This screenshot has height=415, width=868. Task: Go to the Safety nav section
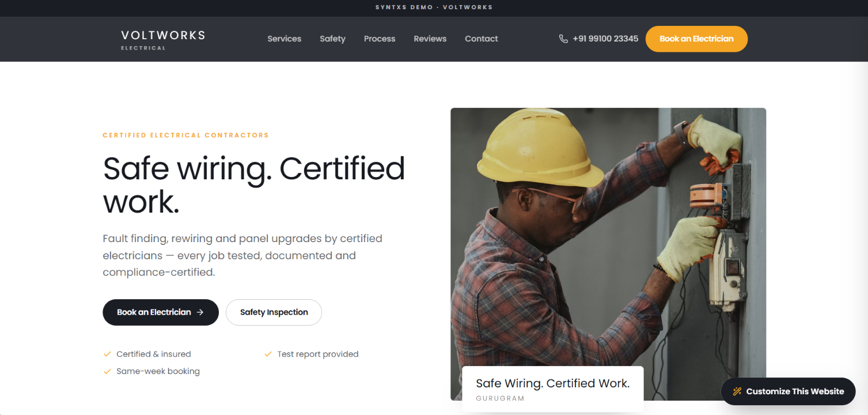point(333,39)
